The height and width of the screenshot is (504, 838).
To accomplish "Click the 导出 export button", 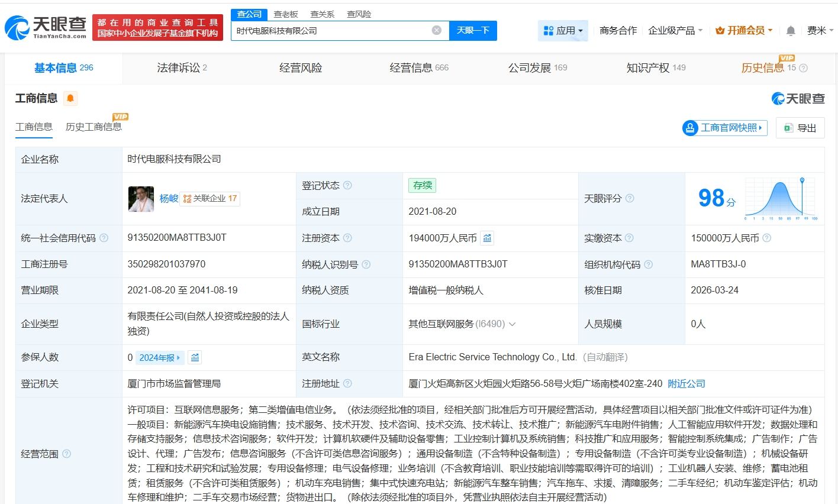I will tap(800, 128).
